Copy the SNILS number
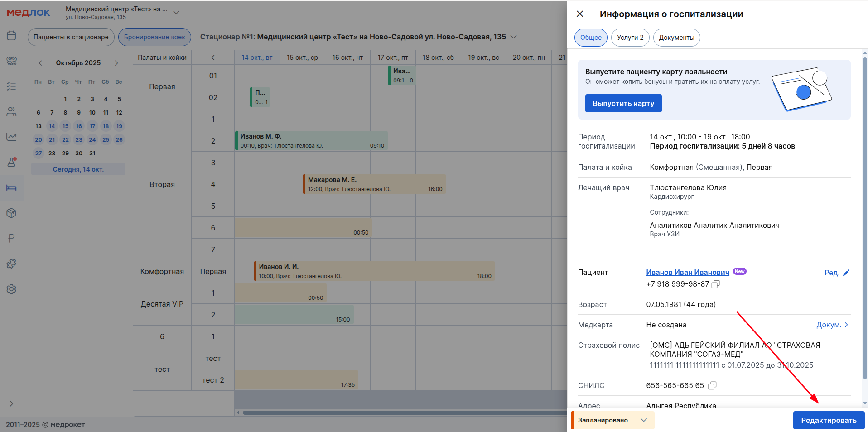The height and width of the screenshot is (432, 868). pyautogui.click(x=712, y=386)
